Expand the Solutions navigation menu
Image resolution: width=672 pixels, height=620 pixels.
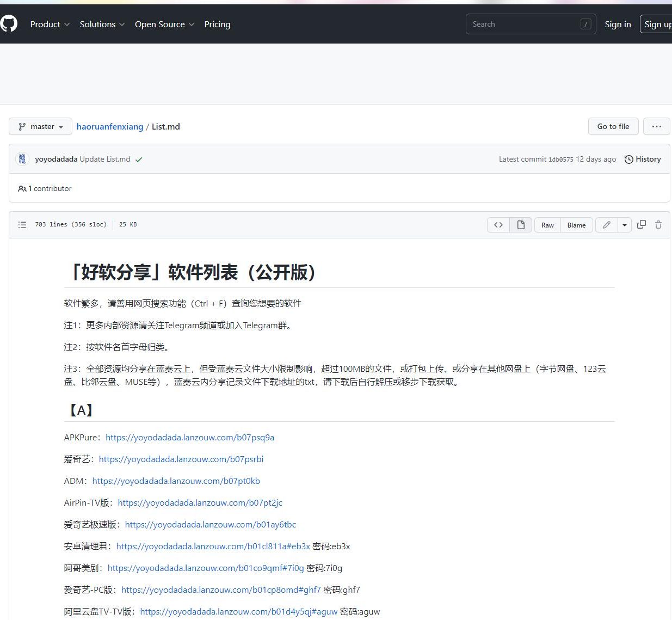[x=102, y=24]
